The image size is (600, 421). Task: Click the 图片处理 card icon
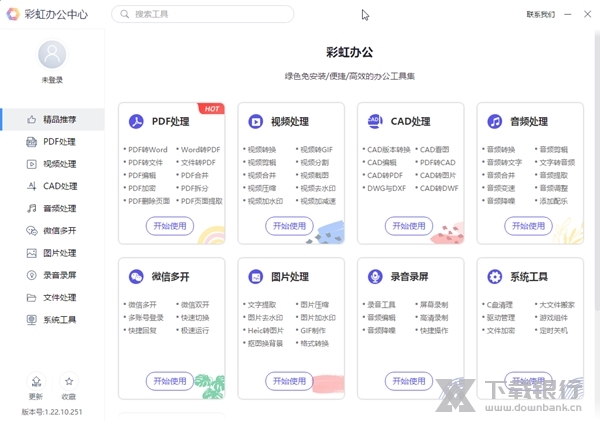click(256, 276)
